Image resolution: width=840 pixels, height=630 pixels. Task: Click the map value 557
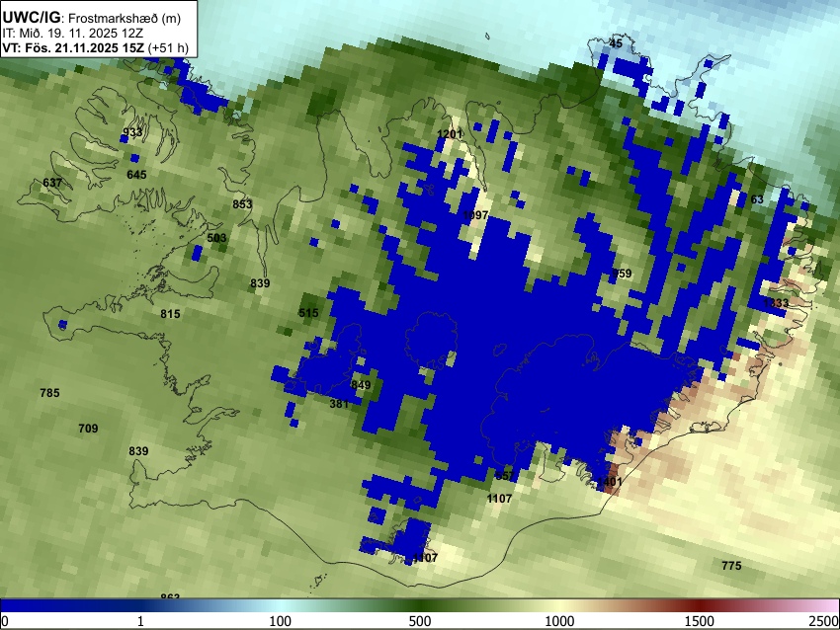[x=505, y=476]
